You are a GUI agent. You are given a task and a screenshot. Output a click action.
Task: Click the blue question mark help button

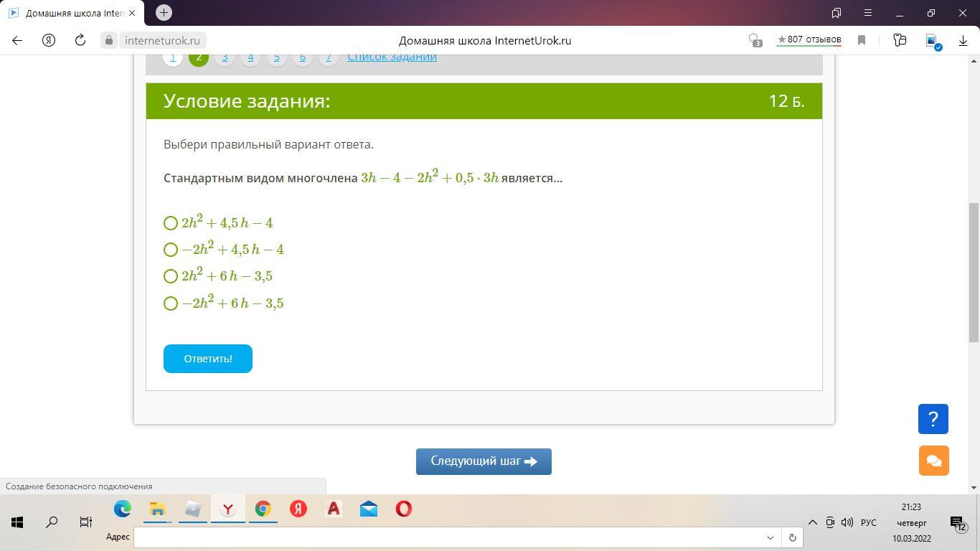click(x=933, y=419)
